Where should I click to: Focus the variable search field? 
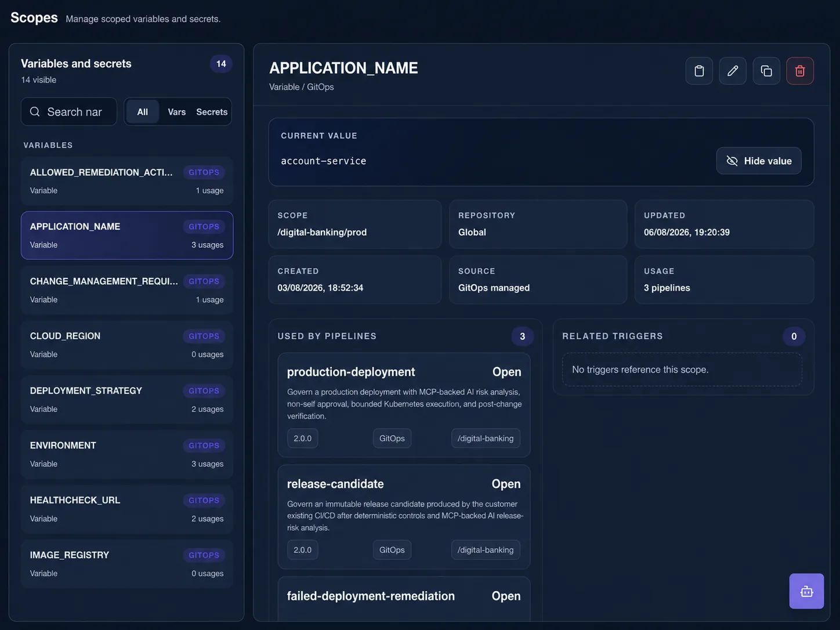[69, 111]
